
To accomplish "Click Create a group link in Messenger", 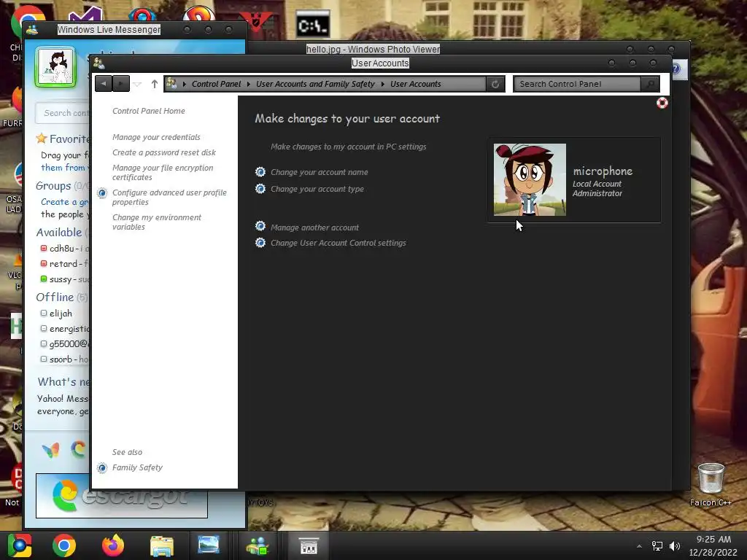I will pyautogui.click(x=64, y=202).
